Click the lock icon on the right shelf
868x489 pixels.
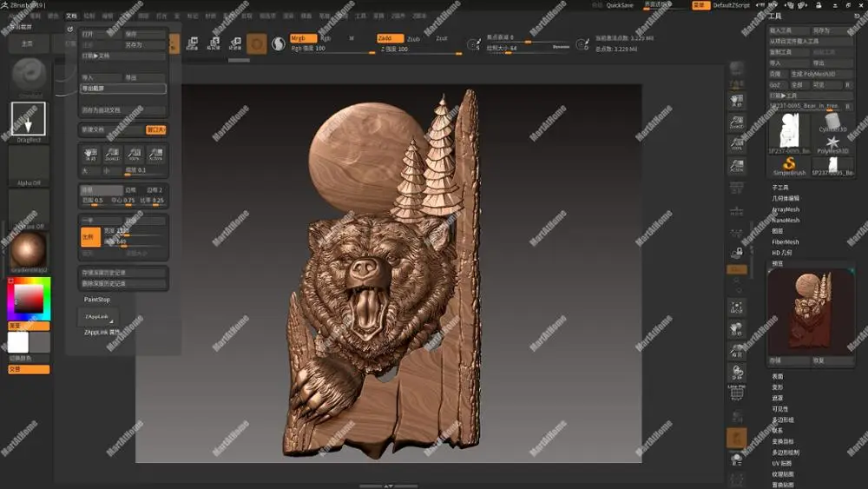tap(737, 253)
